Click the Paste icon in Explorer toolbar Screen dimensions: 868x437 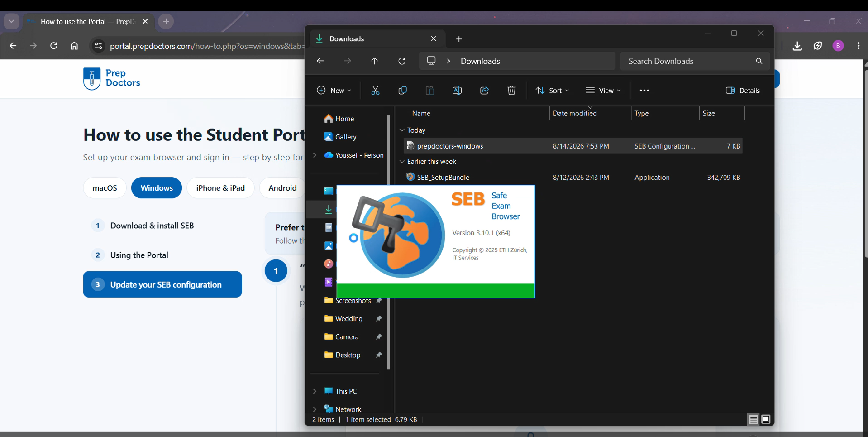[430, 91]
